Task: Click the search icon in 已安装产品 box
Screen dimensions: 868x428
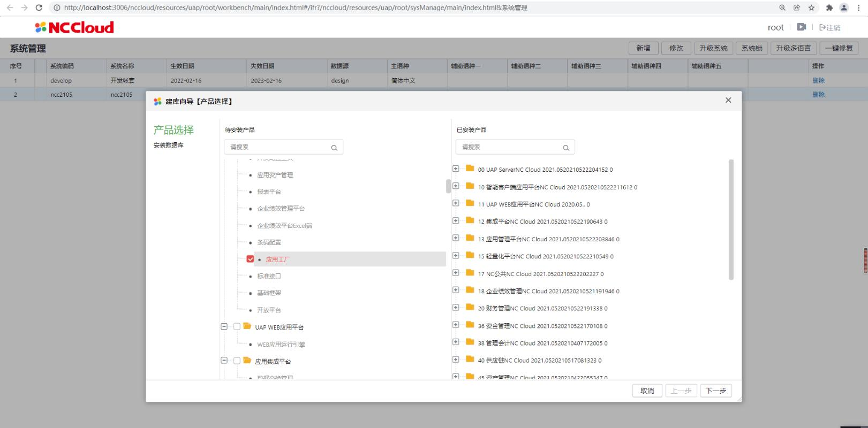Action: tap(566, 148)
